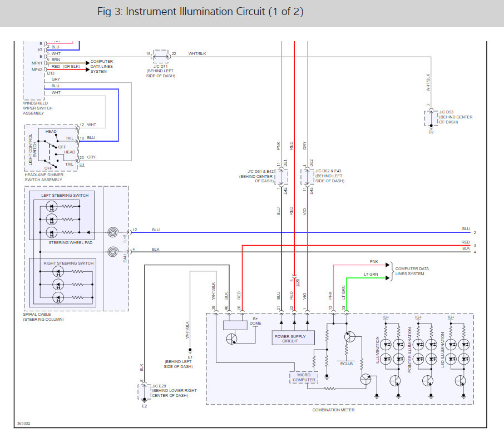Click diagram number '365332'

(23, 423)
